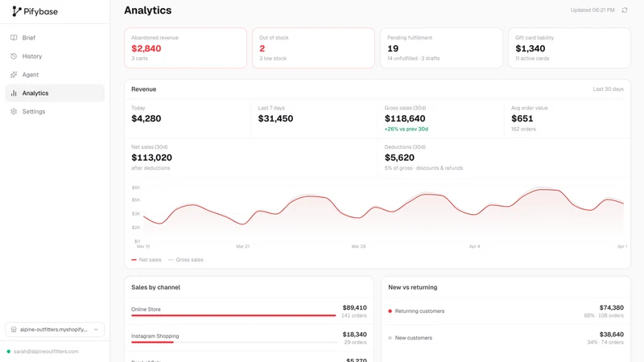Expand the alpine-outfitters store switcher
Image resolution: width=644 pixels, height=362 pixels.
(x=55, y=330)
